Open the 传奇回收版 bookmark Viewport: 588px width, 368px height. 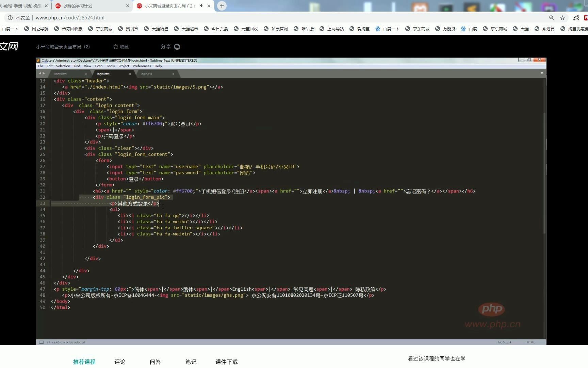(x=68, y=29)
